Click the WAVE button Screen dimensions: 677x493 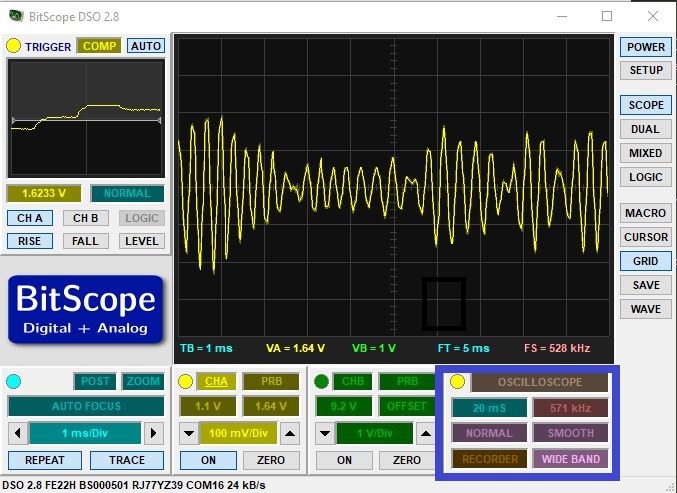click(646, 309)
